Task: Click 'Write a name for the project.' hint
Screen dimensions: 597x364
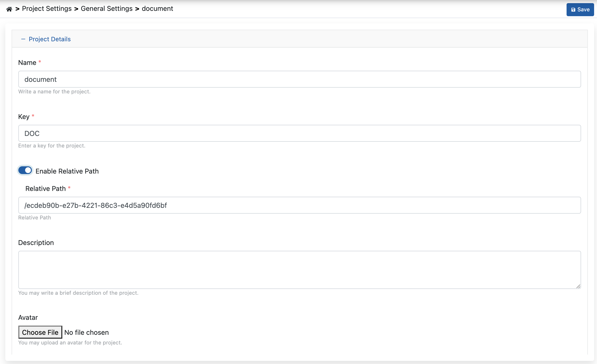Action: tap(54, 91)
